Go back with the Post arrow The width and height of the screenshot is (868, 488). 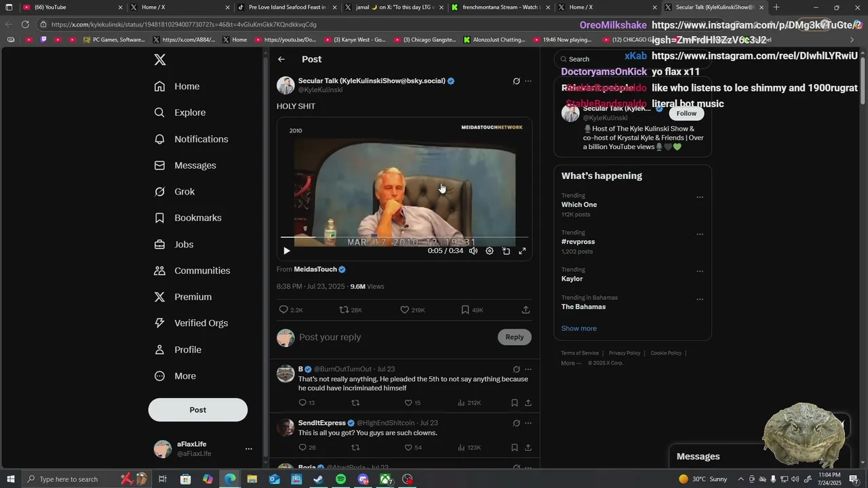[281, 59]
